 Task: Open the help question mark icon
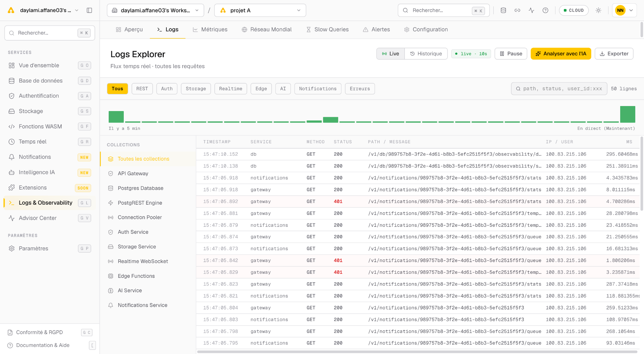click(545, 10)
